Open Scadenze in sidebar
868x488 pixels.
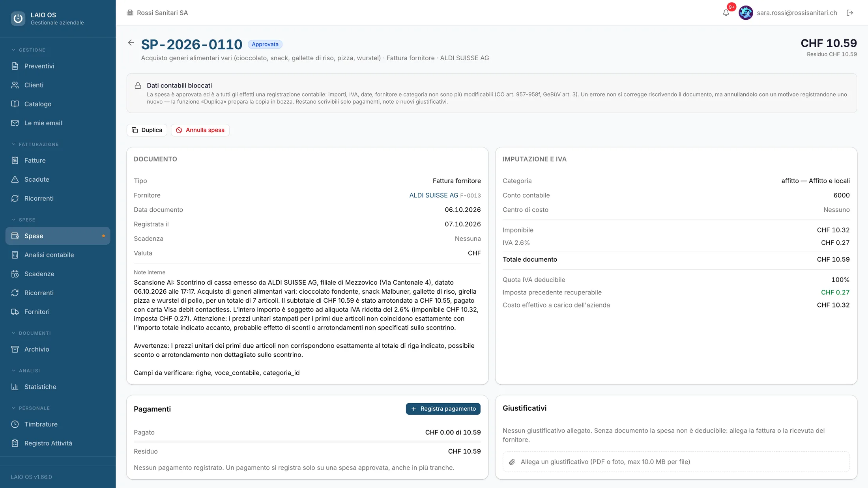58,274
